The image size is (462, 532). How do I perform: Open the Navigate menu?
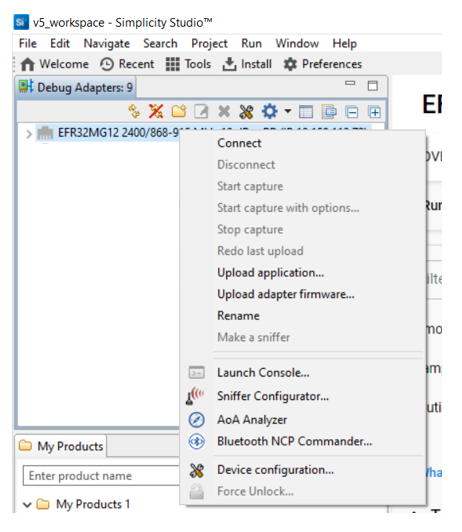coord(107,43)
